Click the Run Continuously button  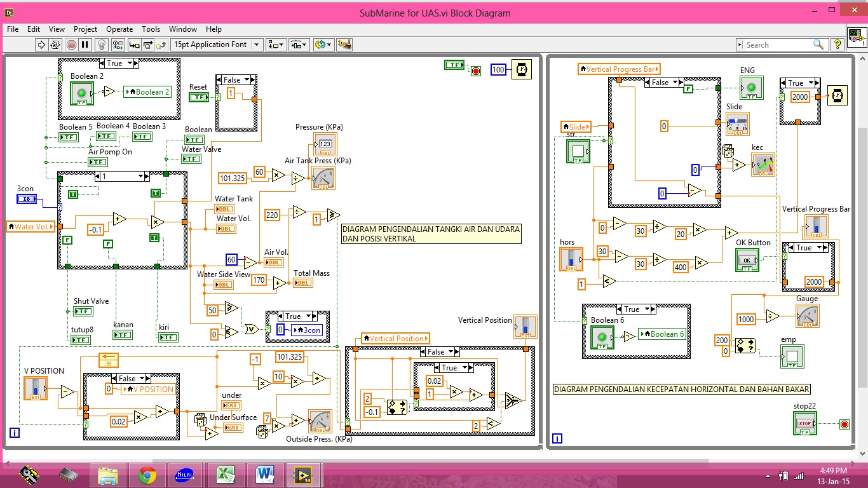coord(55,44)
